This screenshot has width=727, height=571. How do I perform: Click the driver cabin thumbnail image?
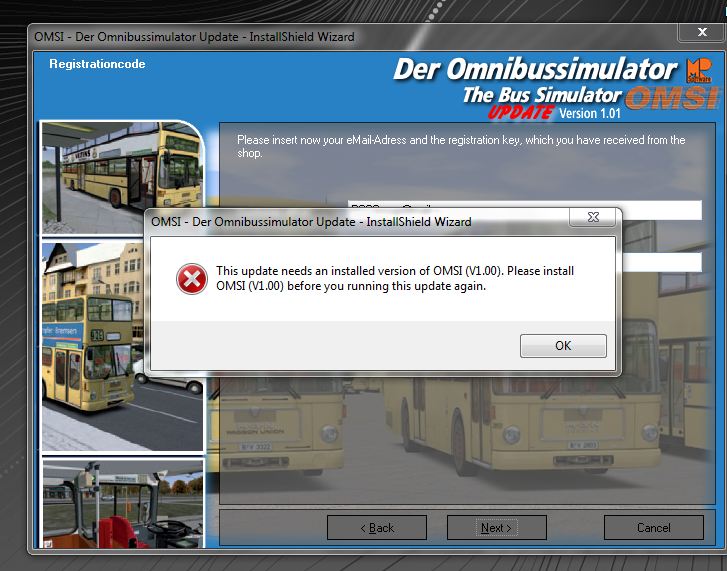123,503
